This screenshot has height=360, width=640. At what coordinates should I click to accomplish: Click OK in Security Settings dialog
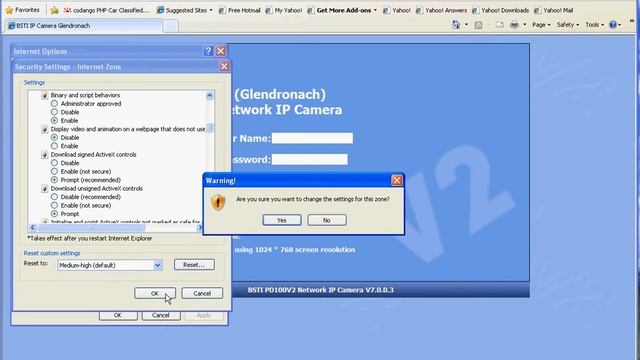click(x=155, y=293)
